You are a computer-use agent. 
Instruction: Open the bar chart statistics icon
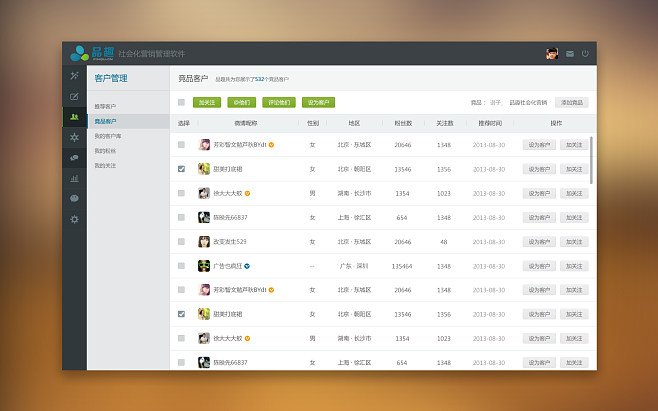pyautogui.click(x=74, y=178)
